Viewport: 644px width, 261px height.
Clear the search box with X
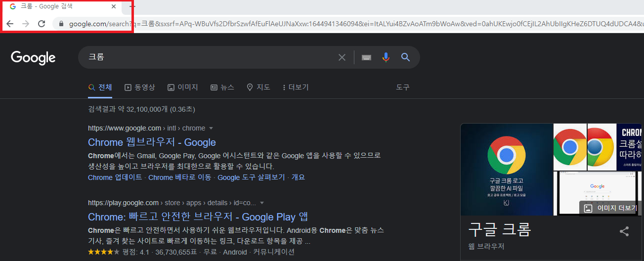(x=342, y=57)
